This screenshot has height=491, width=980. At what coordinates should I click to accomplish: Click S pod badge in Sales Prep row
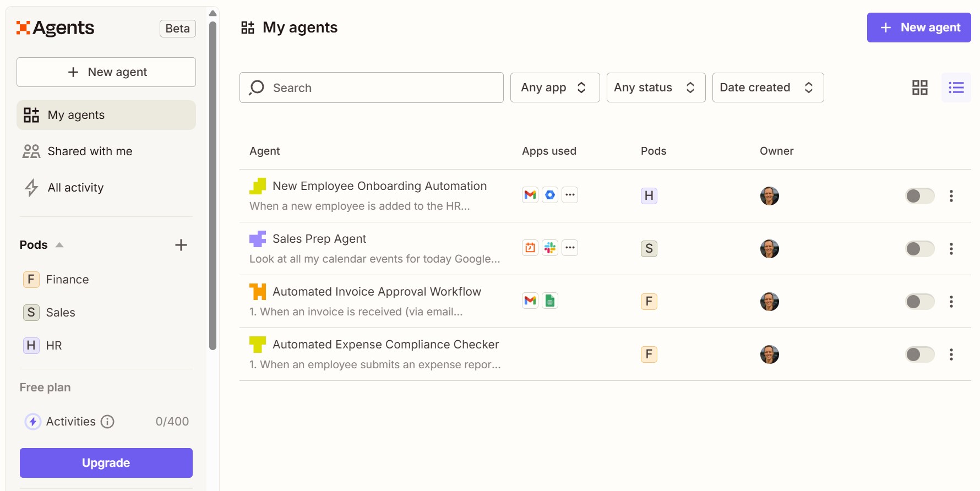tap(649, 249)
